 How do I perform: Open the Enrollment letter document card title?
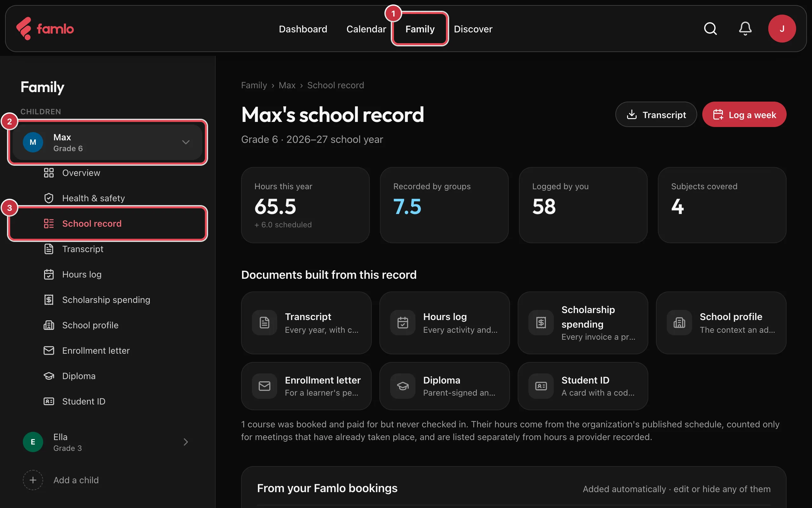click(x=323, y=380)
